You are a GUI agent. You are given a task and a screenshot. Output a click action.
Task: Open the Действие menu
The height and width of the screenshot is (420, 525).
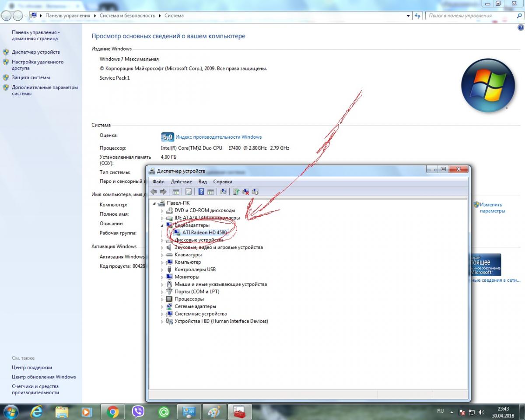click(181, 182)
